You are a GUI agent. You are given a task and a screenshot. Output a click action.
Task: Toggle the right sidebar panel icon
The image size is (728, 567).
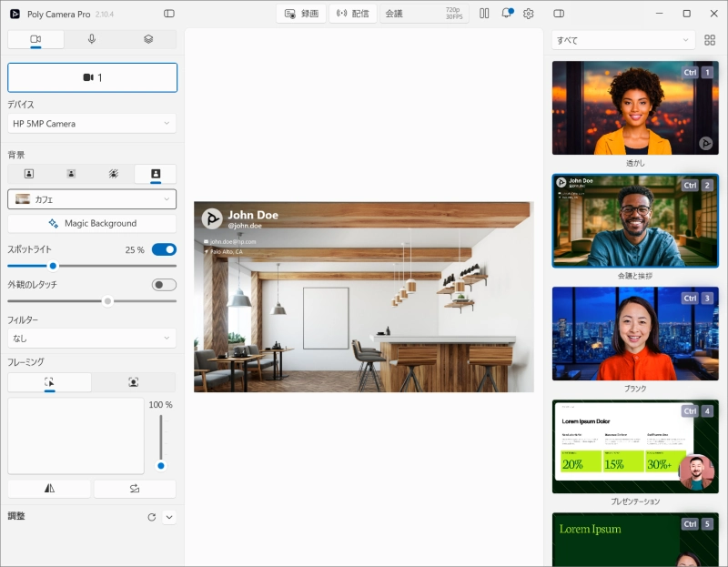pos(559,14)
